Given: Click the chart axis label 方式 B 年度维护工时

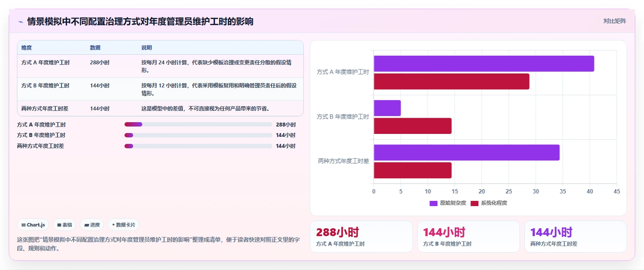Looking at the screenshot, I should tap(343, 117).
